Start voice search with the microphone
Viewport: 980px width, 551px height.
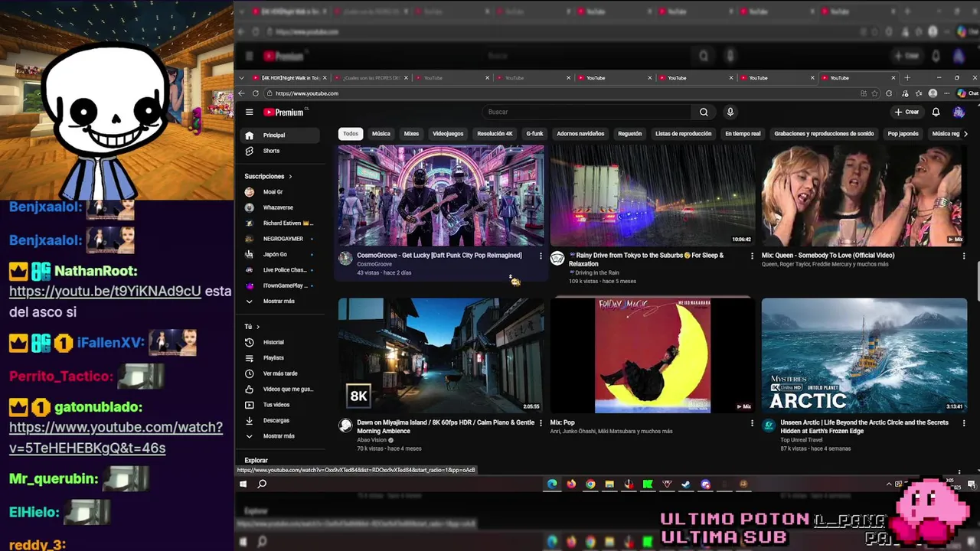click(x=730, y=112)
